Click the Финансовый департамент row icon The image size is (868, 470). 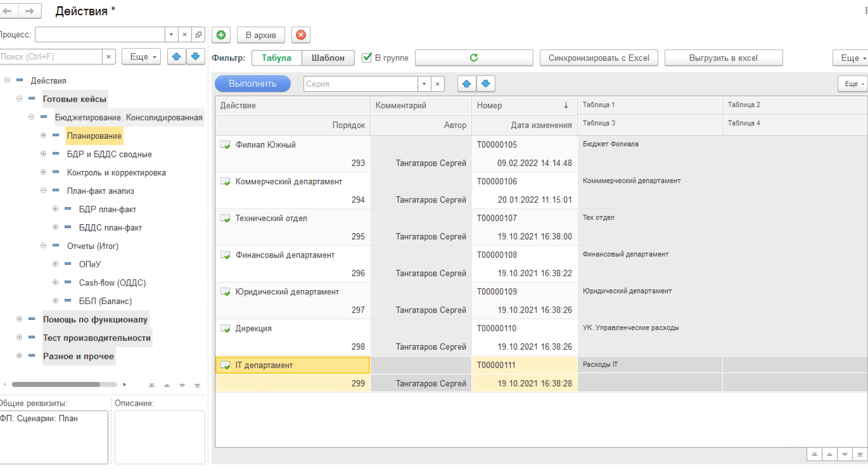click(225, 255)
